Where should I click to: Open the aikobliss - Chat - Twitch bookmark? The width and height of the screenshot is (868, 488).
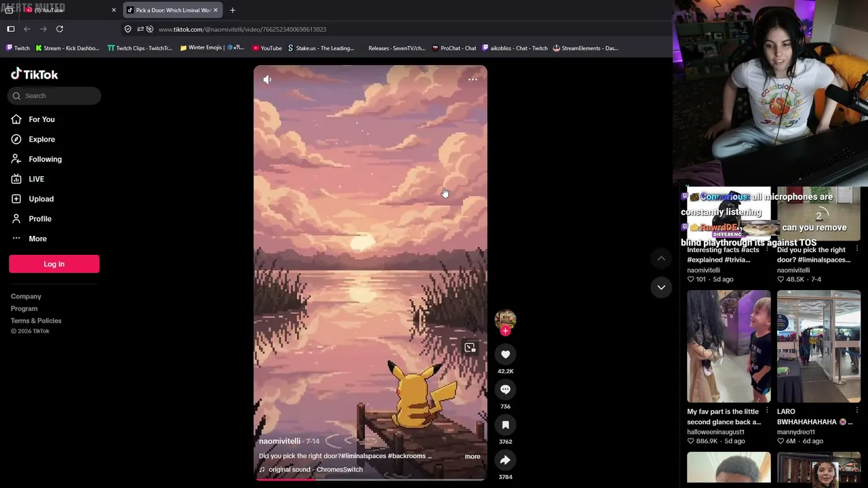click(x=515, y=48)
